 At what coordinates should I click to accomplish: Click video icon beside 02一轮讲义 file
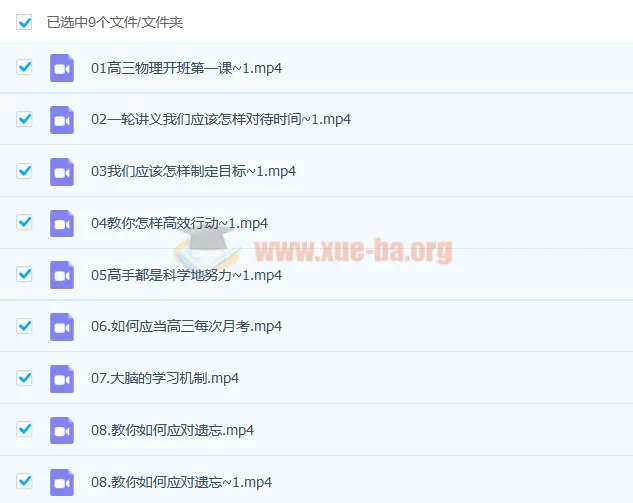point(62,120)
